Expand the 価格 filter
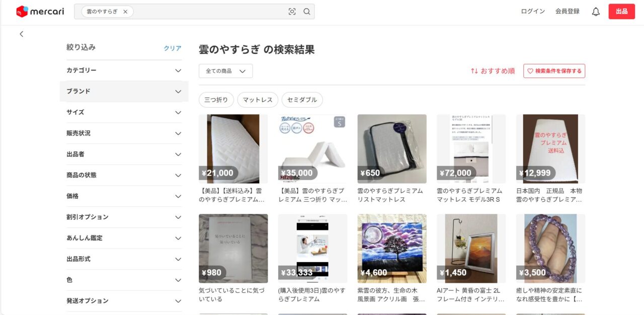This screenshot has height=315, width=644. [124, 196]
